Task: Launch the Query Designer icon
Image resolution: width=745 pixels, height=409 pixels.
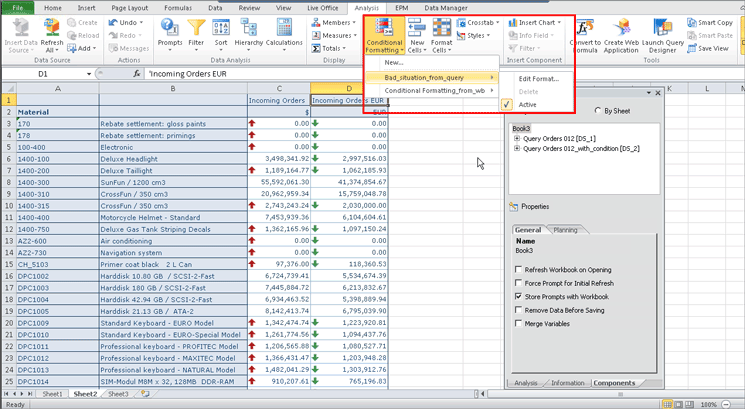Action: pos(662,28)
